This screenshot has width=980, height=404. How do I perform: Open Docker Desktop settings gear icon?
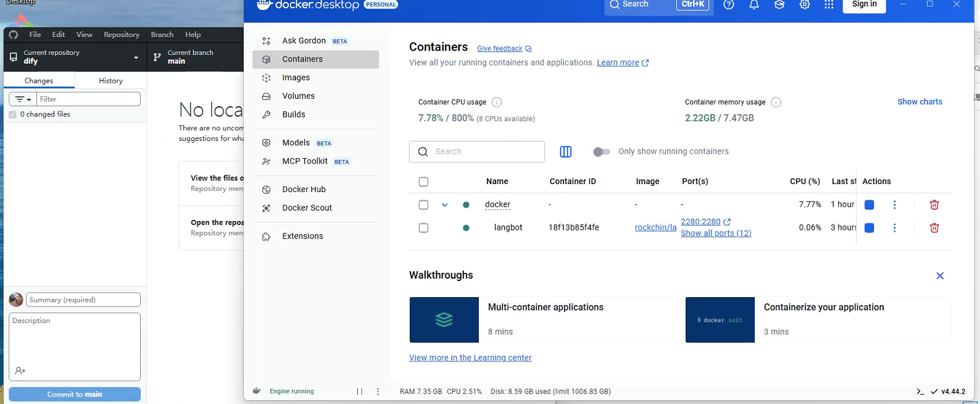(x=805, y=4)
